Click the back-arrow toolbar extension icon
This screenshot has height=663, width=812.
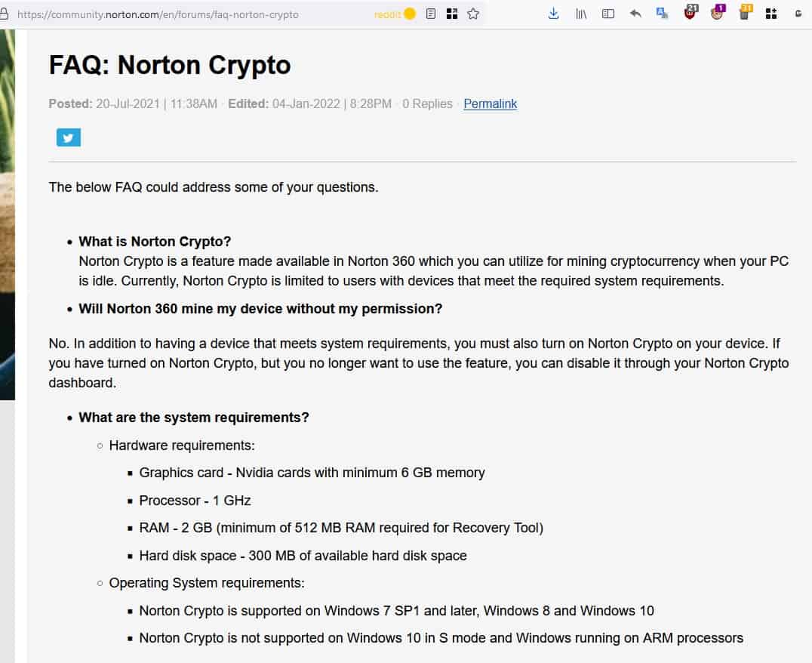pyautogui.click(x=635, y=14)
